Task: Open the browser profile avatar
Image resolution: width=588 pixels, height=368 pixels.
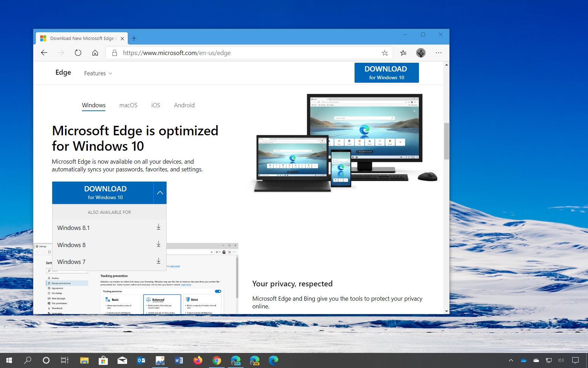Action: click(421, 53)
